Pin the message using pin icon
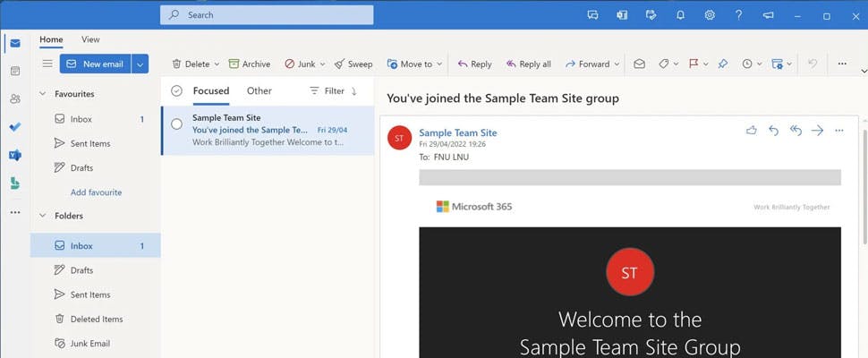 point(723,64)
